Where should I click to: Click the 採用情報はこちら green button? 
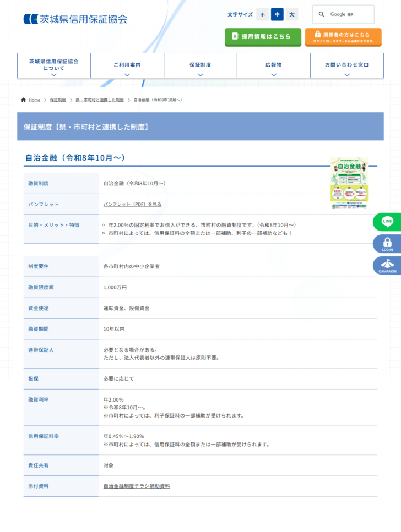pyautogui.click(x=263, y=37)
